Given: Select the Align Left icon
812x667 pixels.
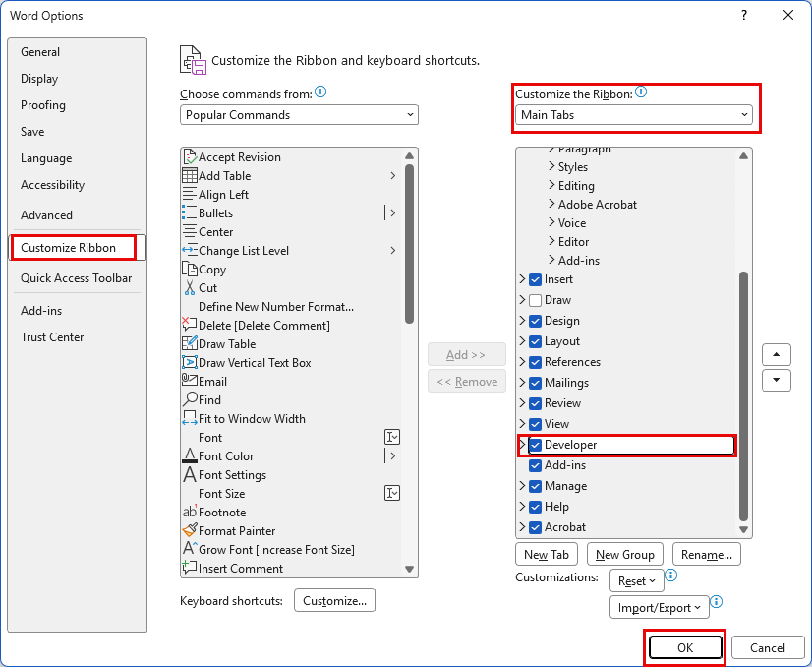Looking at the screenshot, I should point(190,195).
